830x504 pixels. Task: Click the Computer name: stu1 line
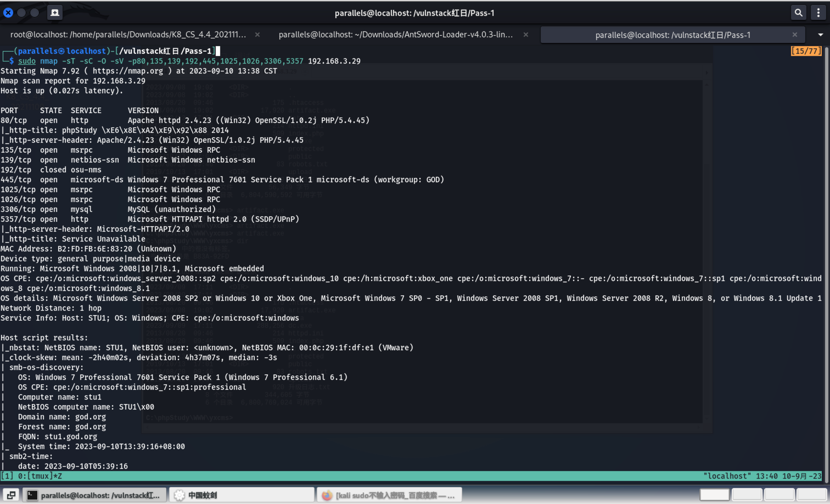click(x=60, y=397)
